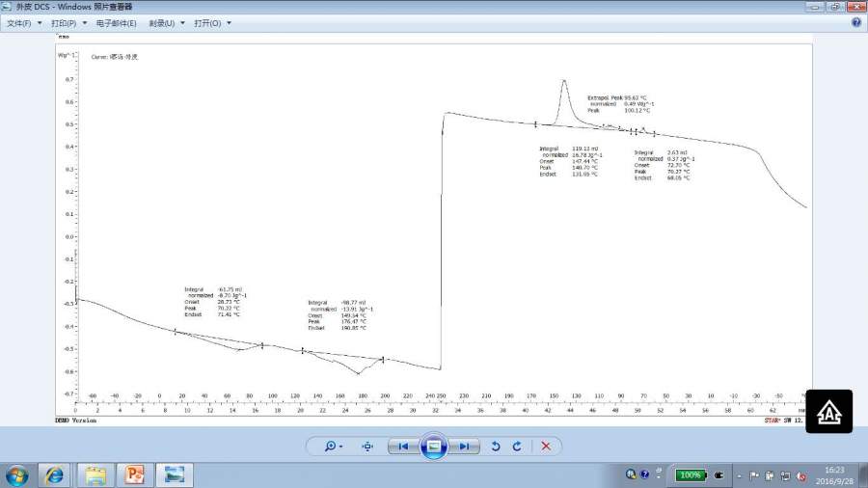Image resolution: width=868 pixels, height=488 pixels.
Task: Open the zoom magnifier control
Action: point(331,446)
